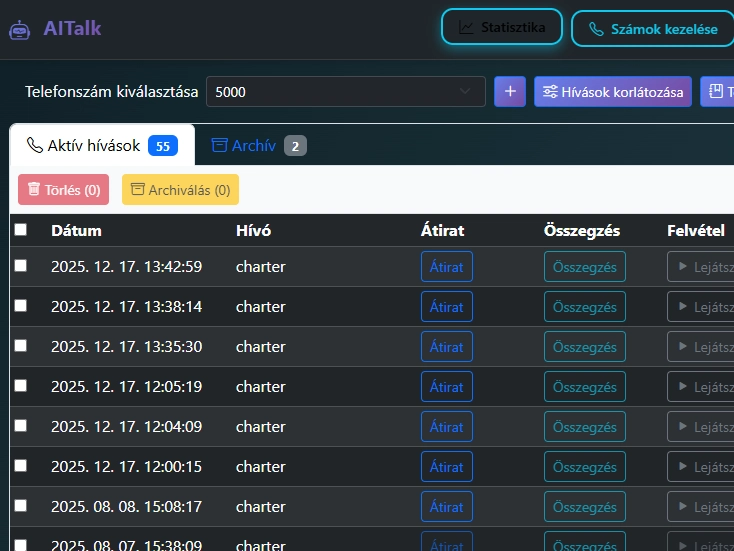Play recording for 12:05:19 call
The image size is (734, 551).
(700, 387)
